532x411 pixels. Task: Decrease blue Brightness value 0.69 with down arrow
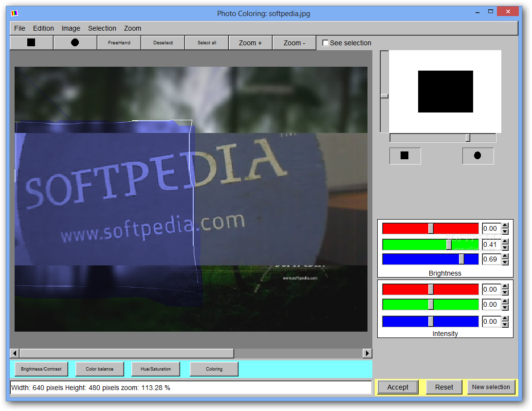tap(505, 262)
